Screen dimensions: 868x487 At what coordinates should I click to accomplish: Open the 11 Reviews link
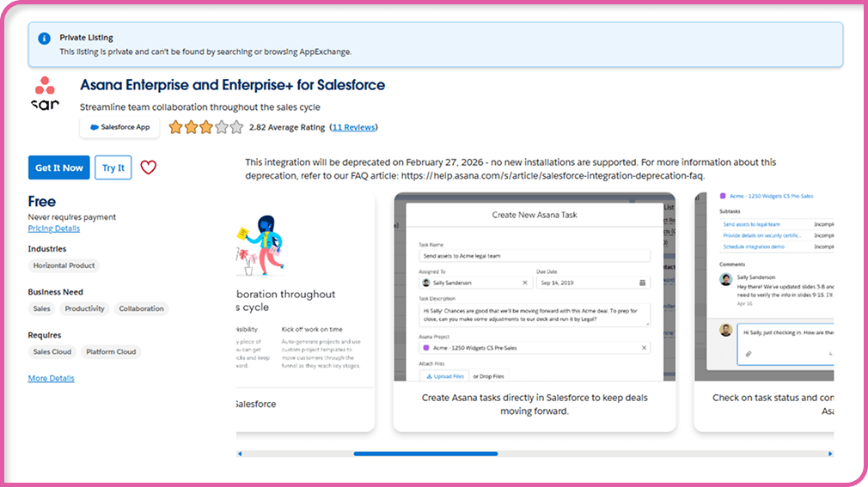pyautogui.click(x=353, y=127)
